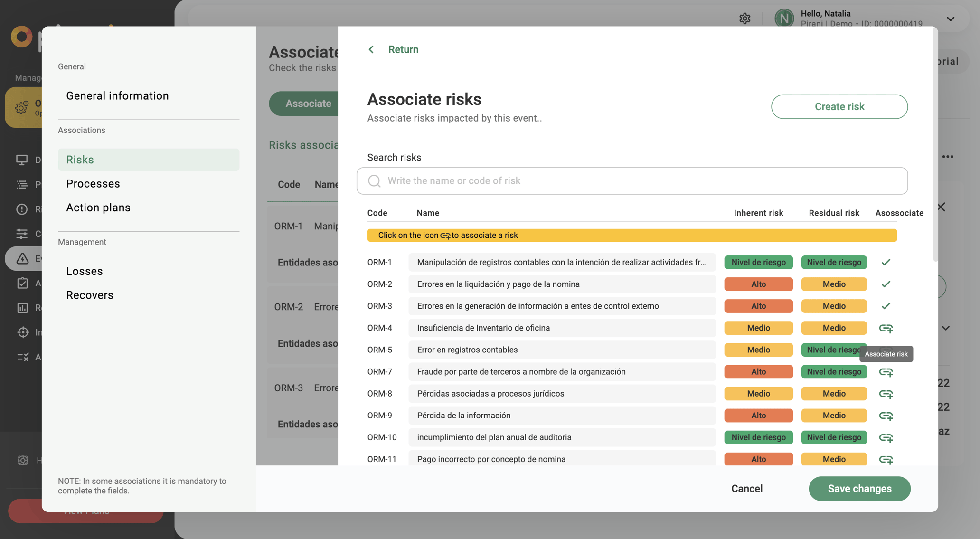Open Losses under Management
Screen dimensions: 980x539
85,271
